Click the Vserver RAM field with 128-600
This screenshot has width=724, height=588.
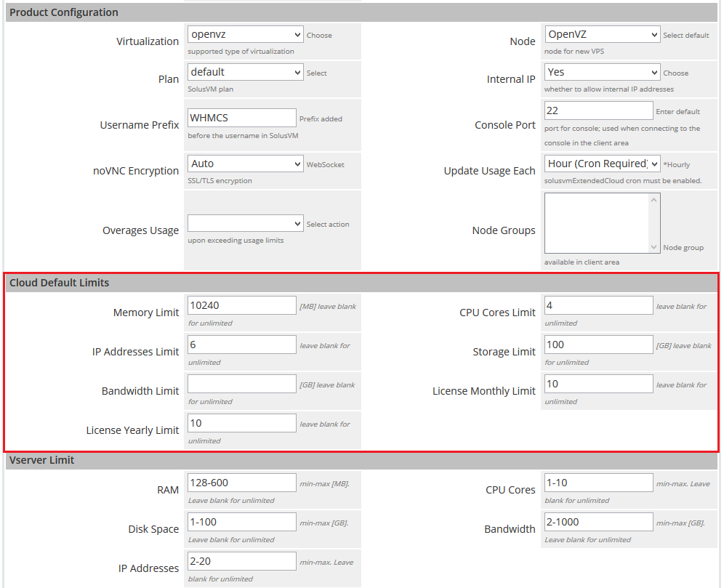pos(242,483)
